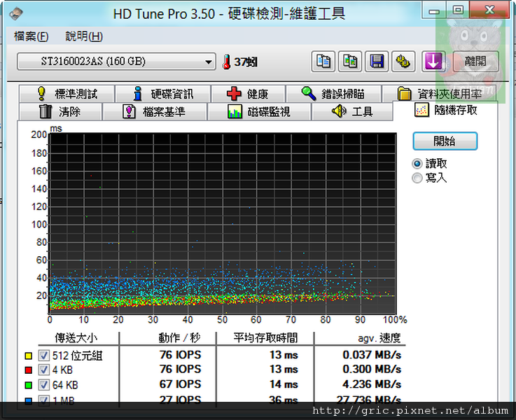Click the red cross icon on the 健康 tab

pyautogui.click(x=234, y=94)
